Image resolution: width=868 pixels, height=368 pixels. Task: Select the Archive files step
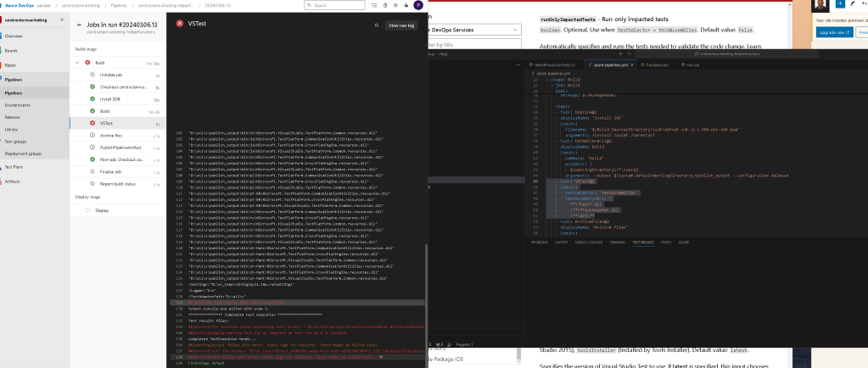(118, 136)
